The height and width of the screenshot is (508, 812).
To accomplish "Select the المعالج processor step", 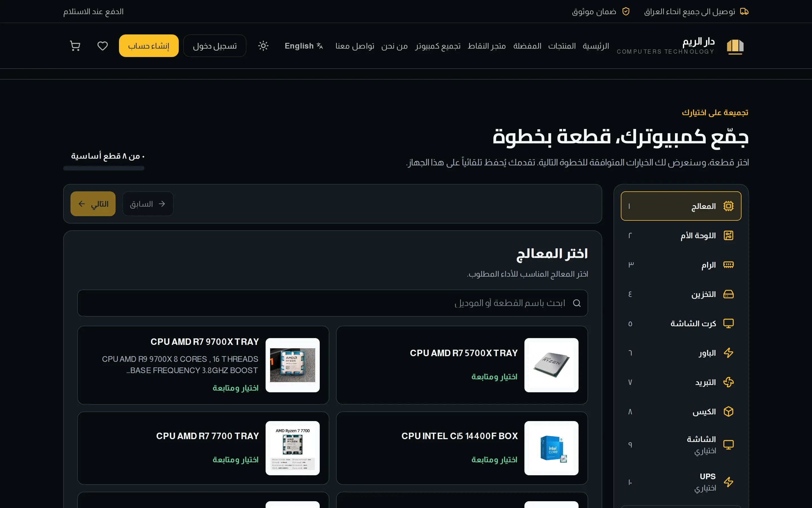I will [x=681, y=206].
